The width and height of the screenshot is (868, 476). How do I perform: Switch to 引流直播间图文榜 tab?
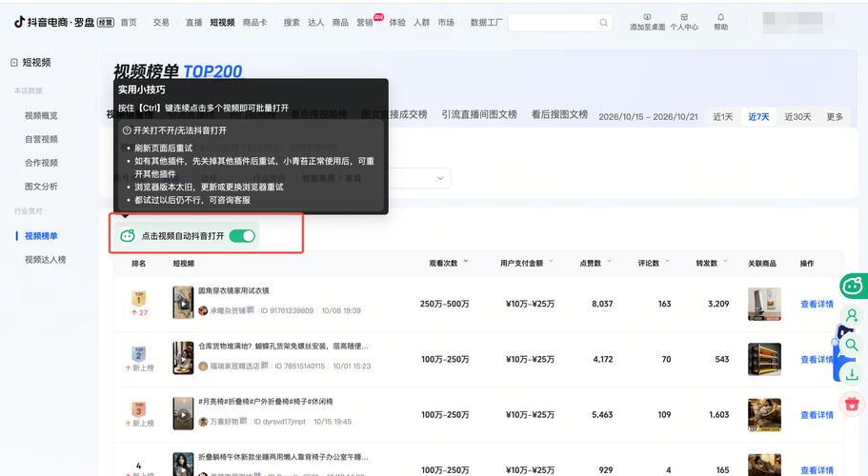coord(479,114)
